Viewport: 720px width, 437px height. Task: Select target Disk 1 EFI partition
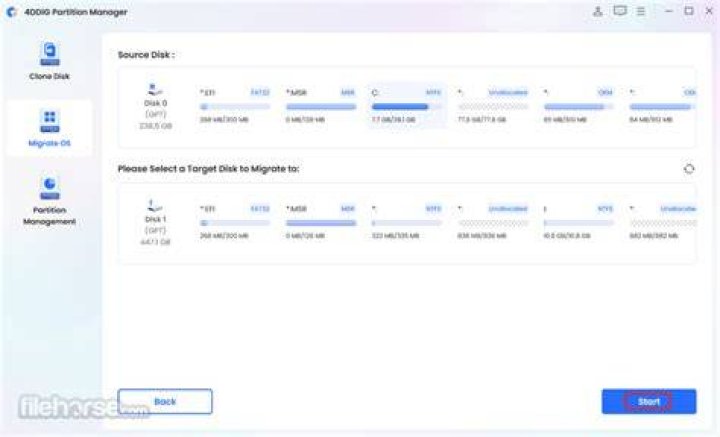coord(235,222)
